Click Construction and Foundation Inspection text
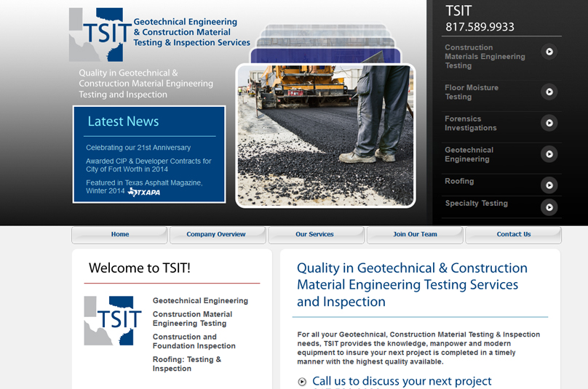 [194, 341]
